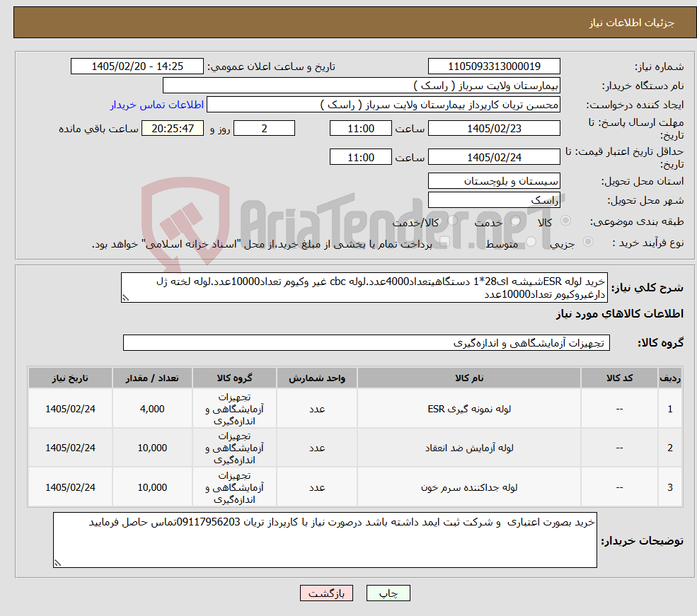Click the واحد شمارش column header
The height and width of the screenshot is (616, 697).
click(x=316, y=378)
